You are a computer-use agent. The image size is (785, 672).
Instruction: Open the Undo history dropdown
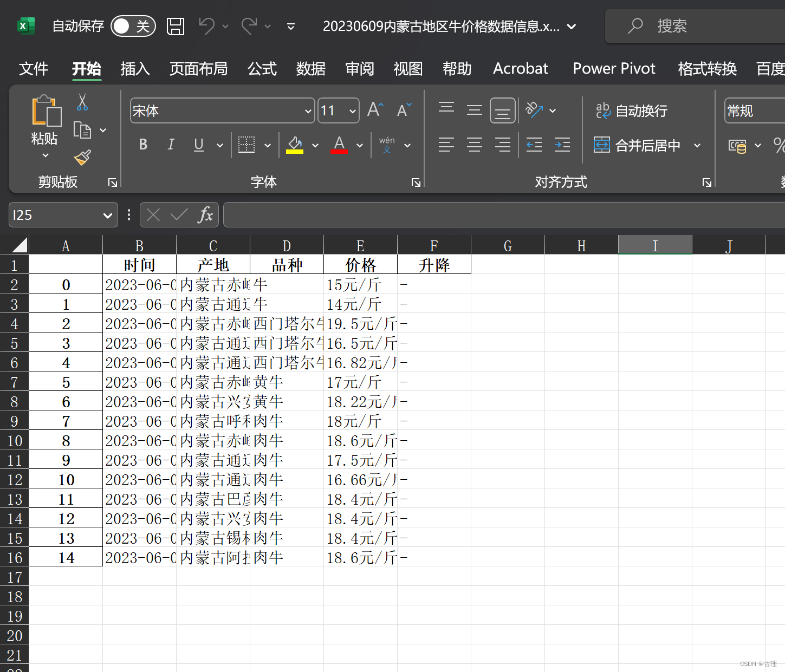pyautogui.click(x=225, y=26)
